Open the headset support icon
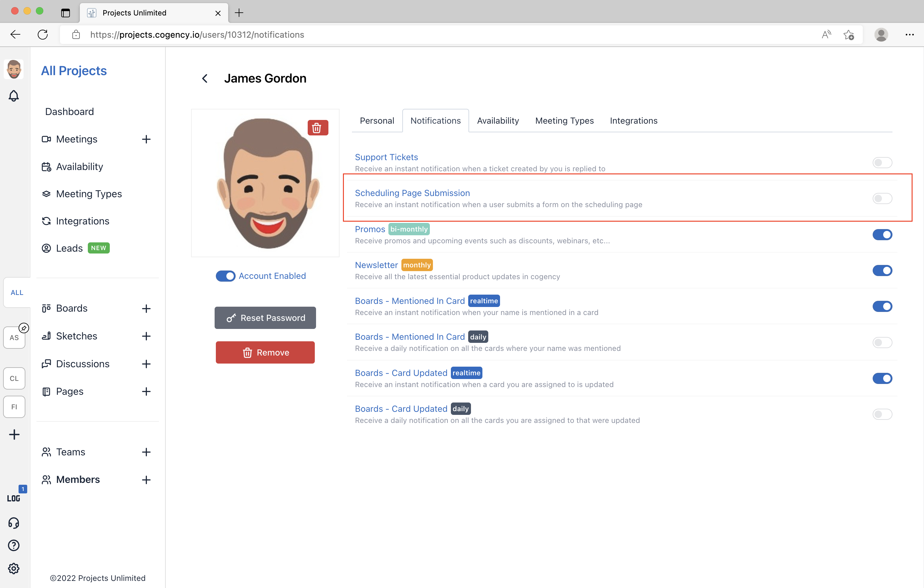 click(x=14, y=523)
